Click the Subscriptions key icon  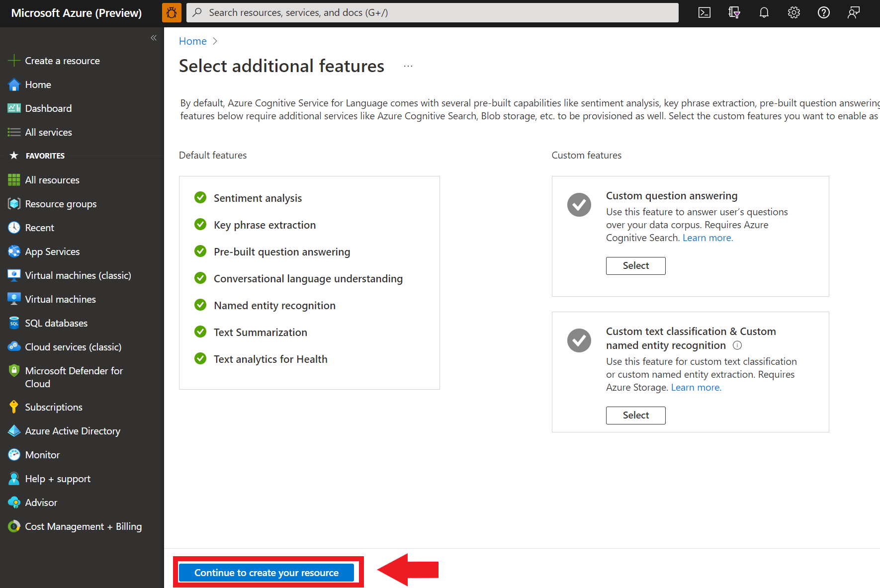[x=14, y=407]
